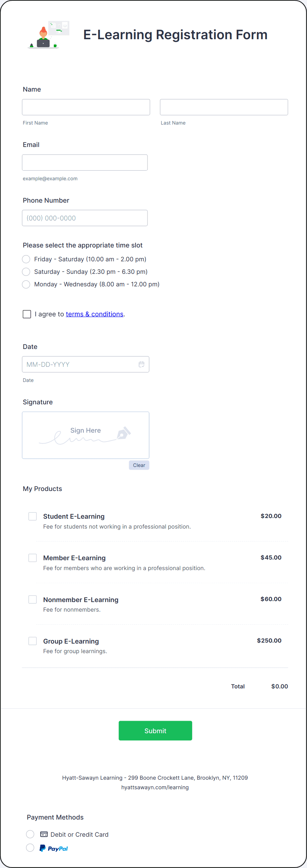Click the credit card icon next to Debit option
Viewport: 307px width, 868px height.
pos(44,834)
